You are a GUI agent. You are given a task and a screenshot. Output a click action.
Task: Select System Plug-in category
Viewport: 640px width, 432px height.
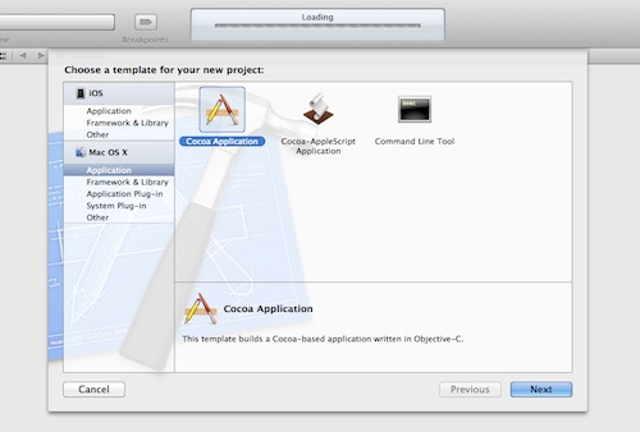pyautogui.click(x=116, y=206)
